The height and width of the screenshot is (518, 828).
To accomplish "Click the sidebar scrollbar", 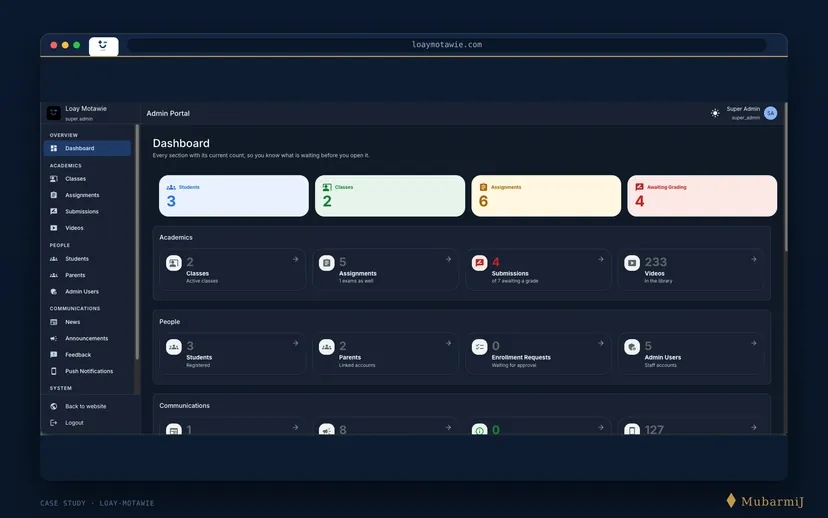I will [137, 242].
